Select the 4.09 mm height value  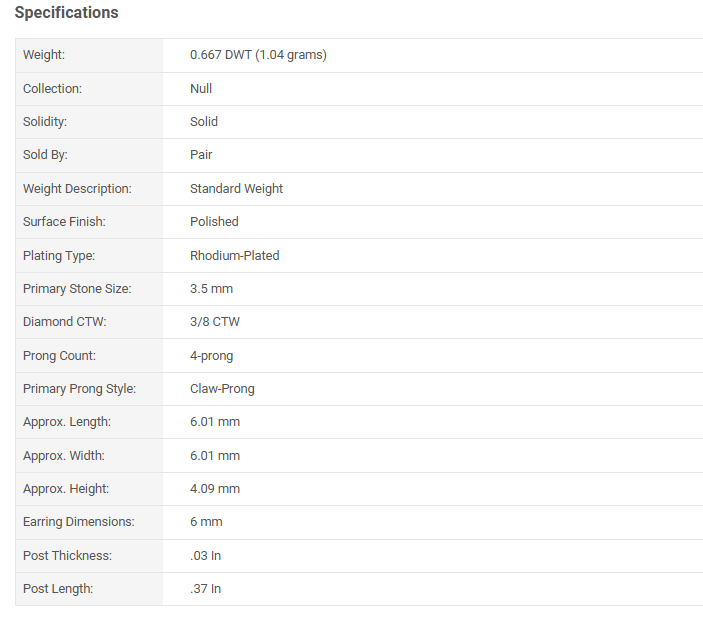click(x=215, y=489)
